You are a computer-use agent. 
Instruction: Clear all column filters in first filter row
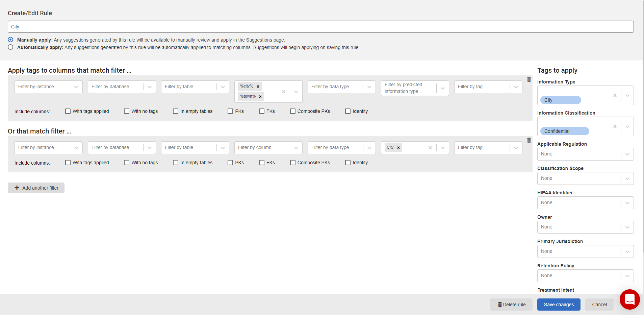(283, 92)
